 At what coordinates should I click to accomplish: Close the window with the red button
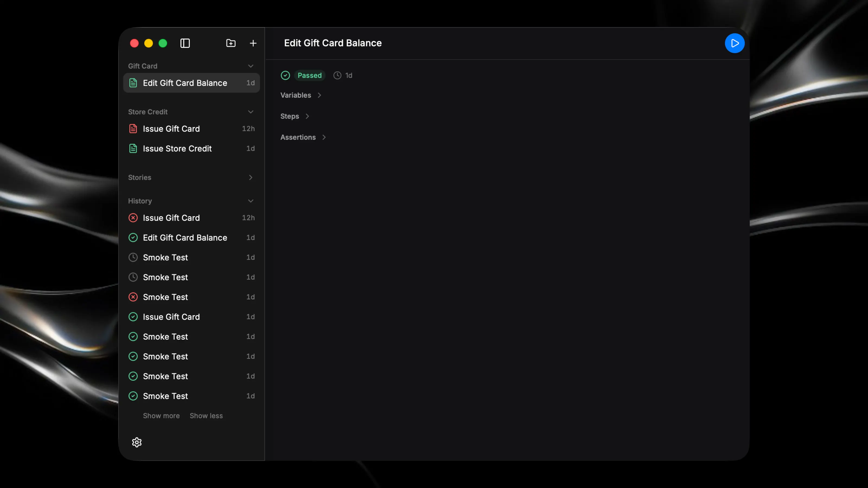[135, 43]
